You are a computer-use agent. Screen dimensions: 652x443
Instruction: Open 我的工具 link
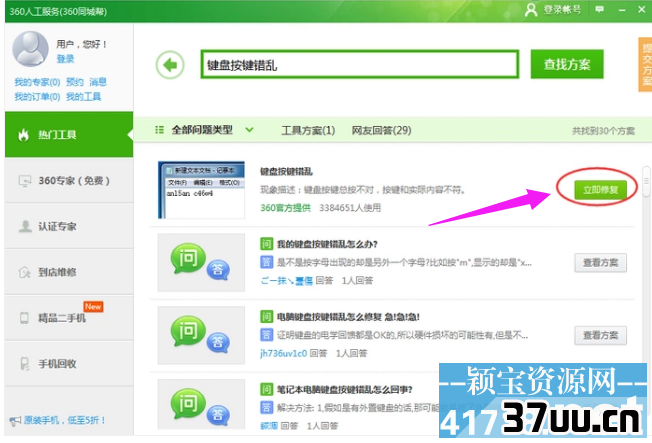point(83,97)
